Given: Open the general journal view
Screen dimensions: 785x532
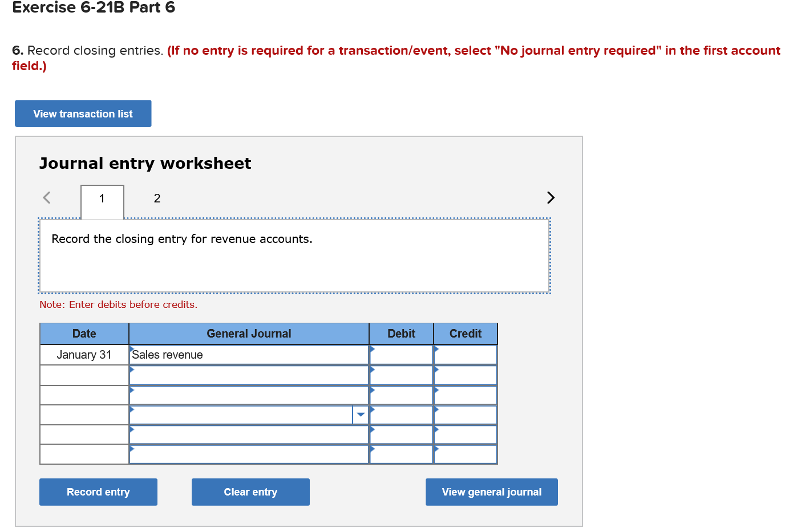Looking at the screenshot, I should click(491, 492).
